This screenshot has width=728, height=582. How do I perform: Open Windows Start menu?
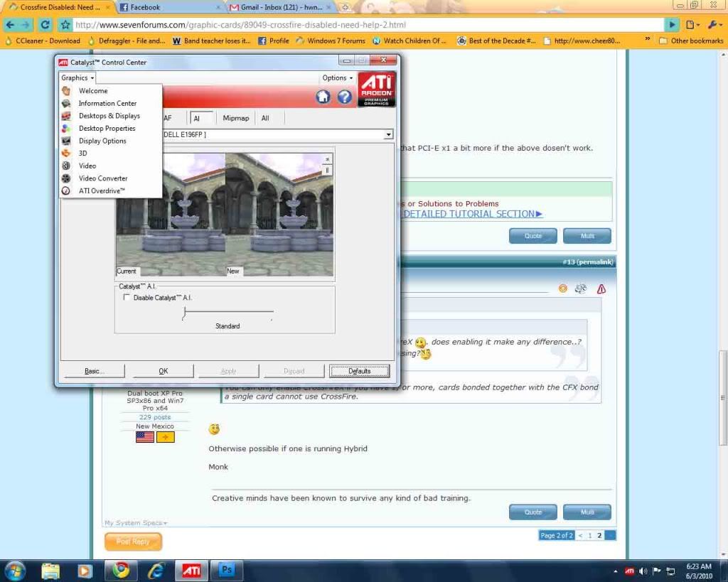point(16,571)
